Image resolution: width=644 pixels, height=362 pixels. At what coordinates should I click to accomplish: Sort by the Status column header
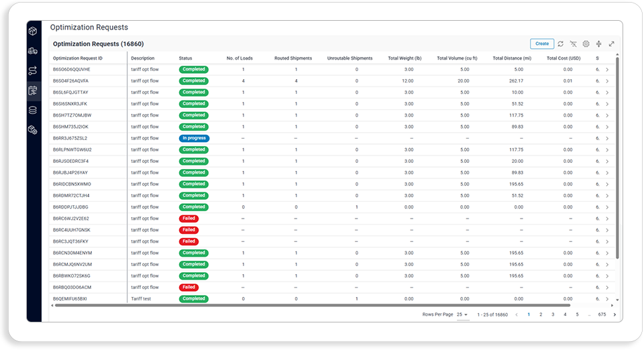tap(185, 58)
